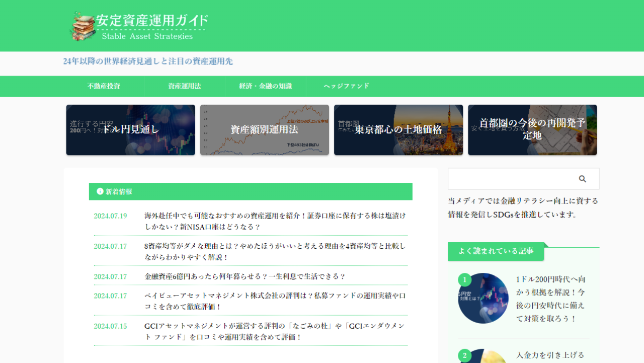The height and width of the screenshot is (363, 644).
Task: Open the 入金力を引き上げる article title
Action: click(550, 355)
